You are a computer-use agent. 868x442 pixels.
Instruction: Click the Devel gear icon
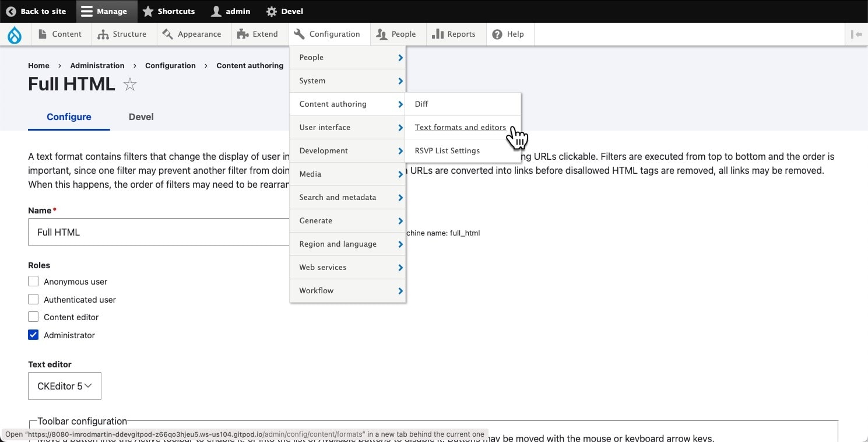[x=271, y=11]
